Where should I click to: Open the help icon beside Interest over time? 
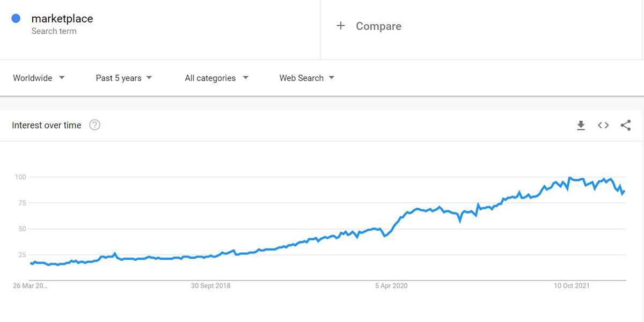pyautogui.click(x=95, y=125)
